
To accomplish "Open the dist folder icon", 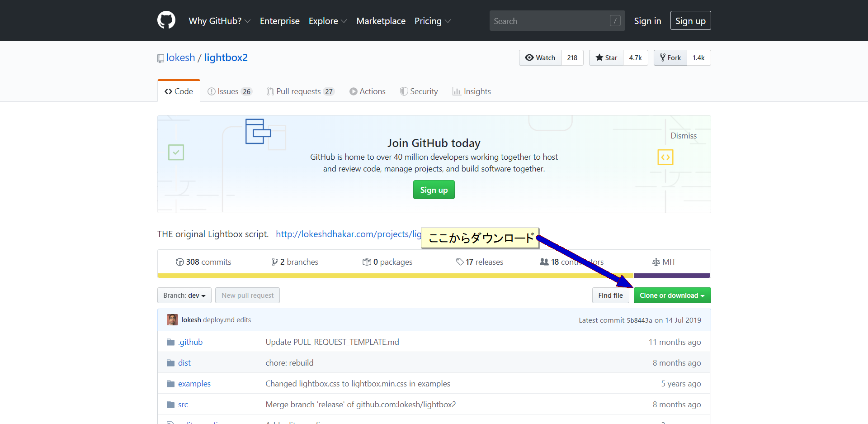I will (170, 363).
